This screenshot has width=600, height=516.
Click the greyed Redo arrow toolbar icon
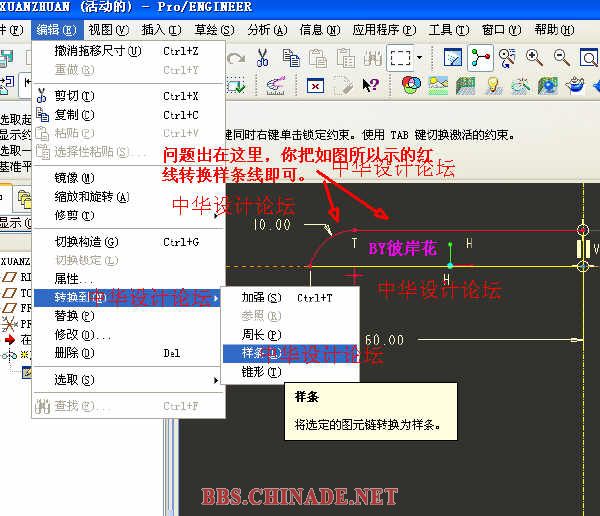(236, 59)
